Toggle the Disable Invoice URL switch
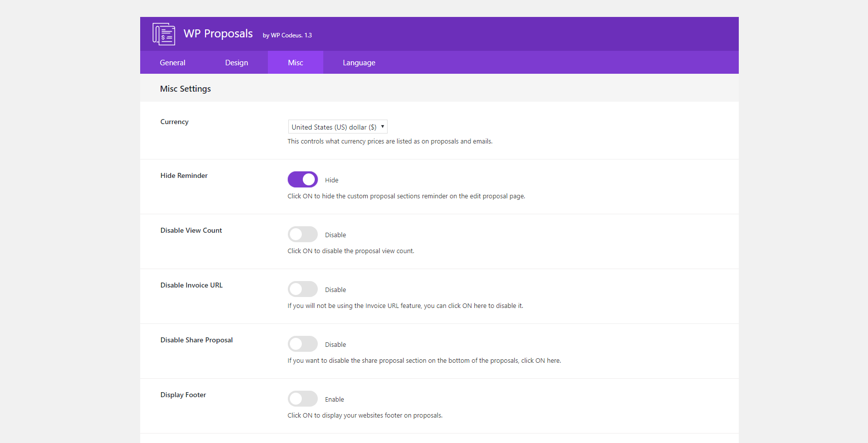 coord(303,289)
